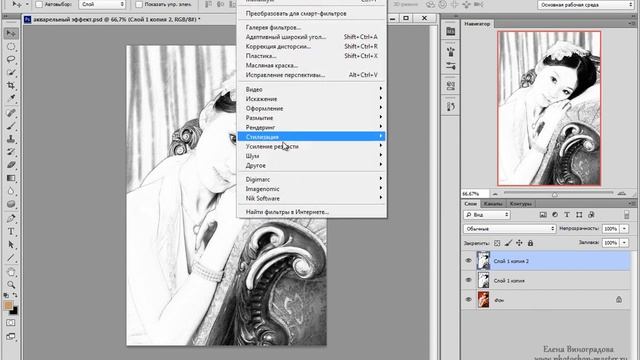Select the Gradient tool
The image size is (640, 360).
tap(11, 178)
